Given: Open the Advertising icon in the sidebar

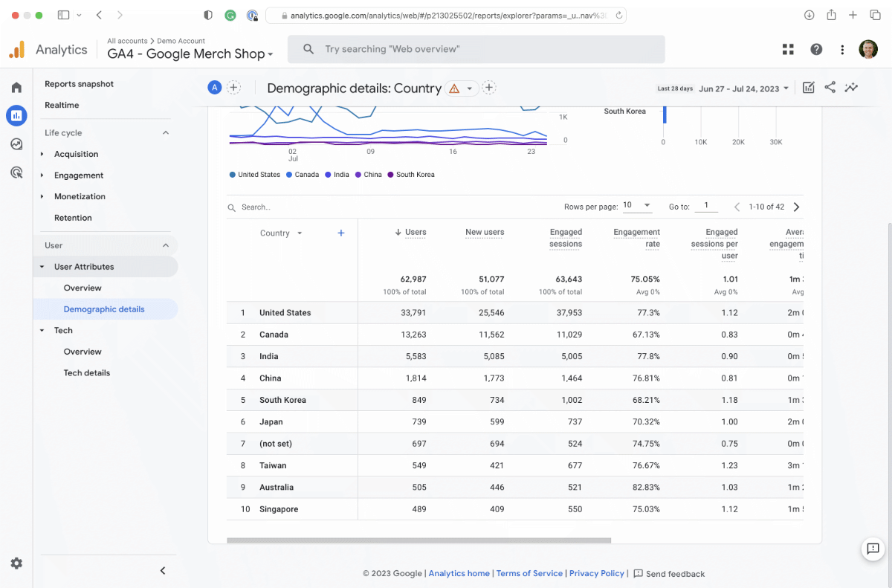Looking at the screenshot, I should [16, 172].
